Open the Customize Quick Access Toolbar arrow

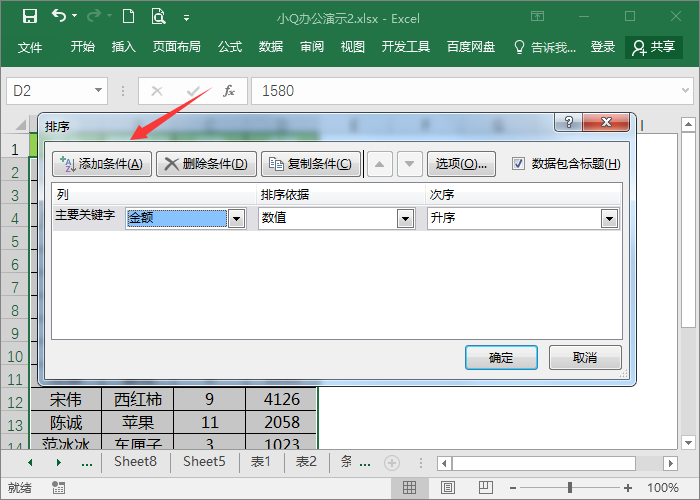[186, 18]
